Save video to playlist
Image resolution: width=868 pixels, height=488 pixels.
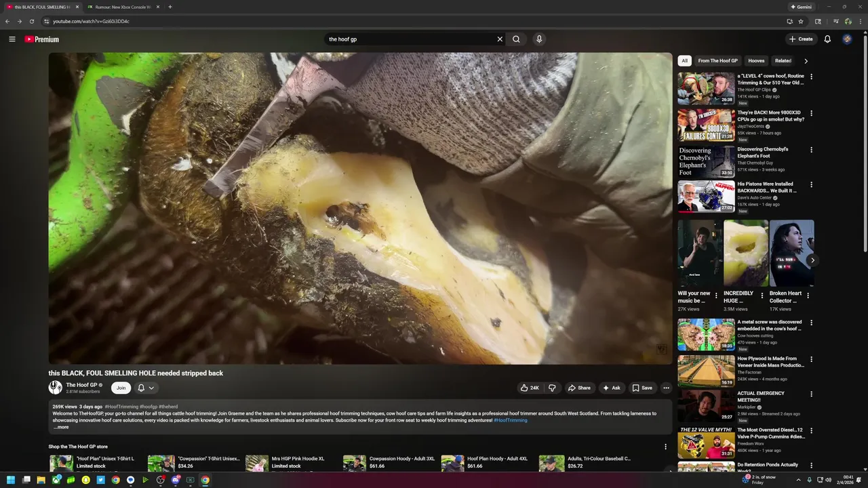click(642, 388)
